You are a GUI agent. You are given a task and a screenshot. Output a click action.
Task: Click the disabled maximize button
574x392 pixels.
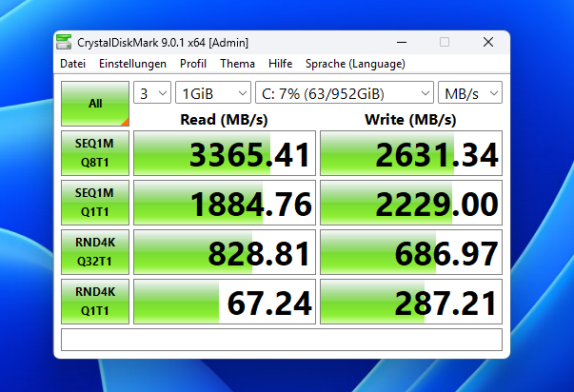pyautogui.click(x=445, y=42)
